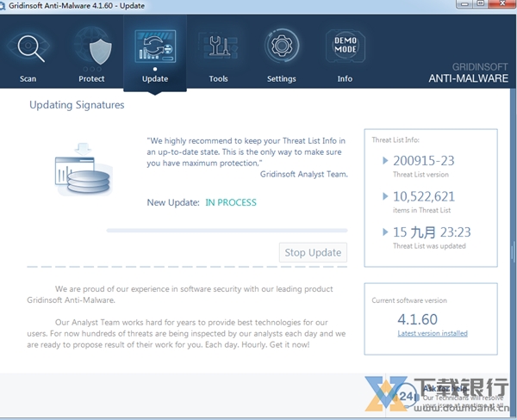Maximize the Anti-Malware window
Screen dimensions: 517x420
point(481,3)
